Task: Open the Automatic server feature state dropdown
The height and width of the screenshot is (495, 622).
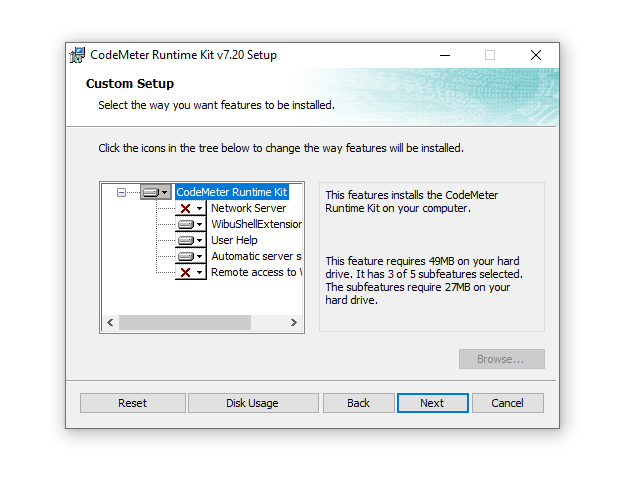Action: coord(191,256)
